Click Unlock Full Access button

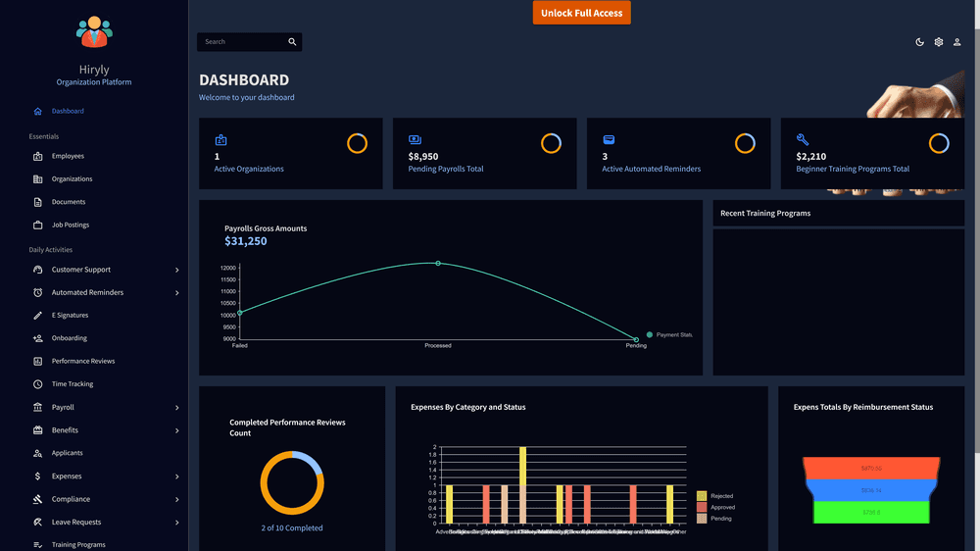tap(581, 13)
